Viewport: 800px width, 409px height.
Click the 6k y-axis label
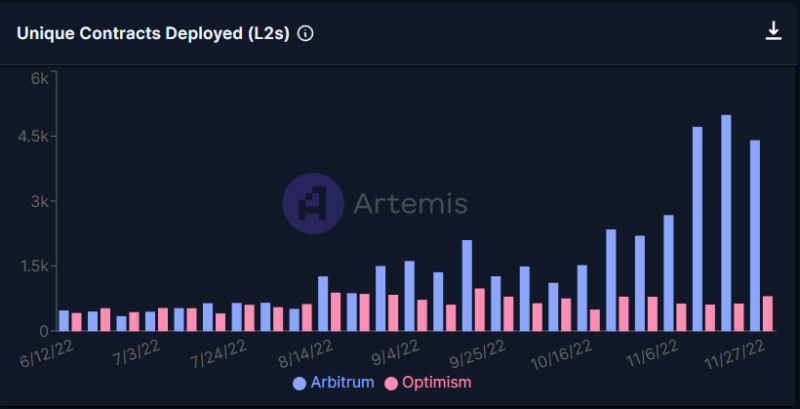(39, 79)
